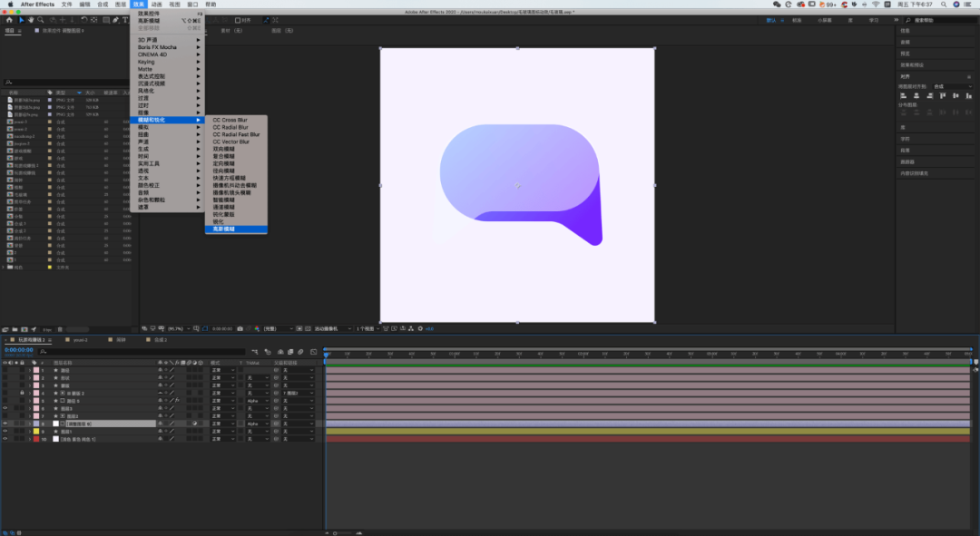Toggle visibility eye of layer 8 调整图层
Image resolution: width=980 pixels, height=536 pixels.
point(5,424)
